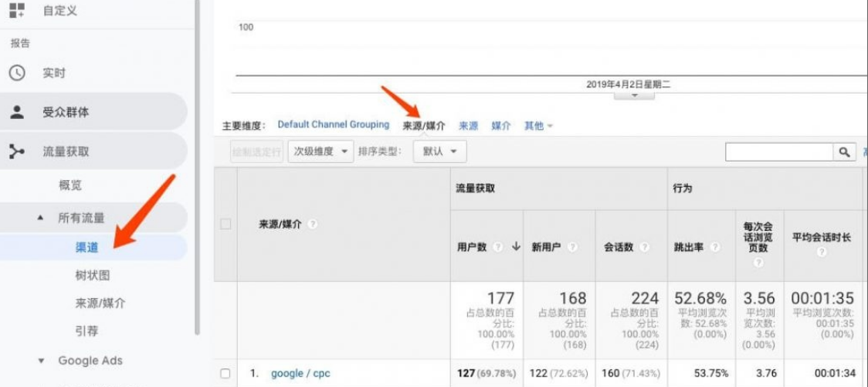Open help icon beside 用户数 header
Image resolution: width=868 pixels, height=387 pixels.
[x=497, y=247]
